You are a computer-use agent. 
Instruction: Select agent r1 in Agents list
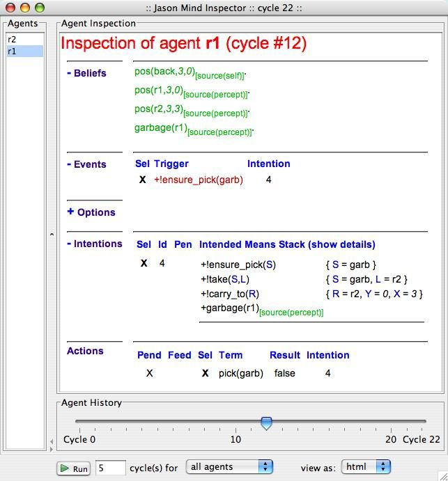coord(24,52)
